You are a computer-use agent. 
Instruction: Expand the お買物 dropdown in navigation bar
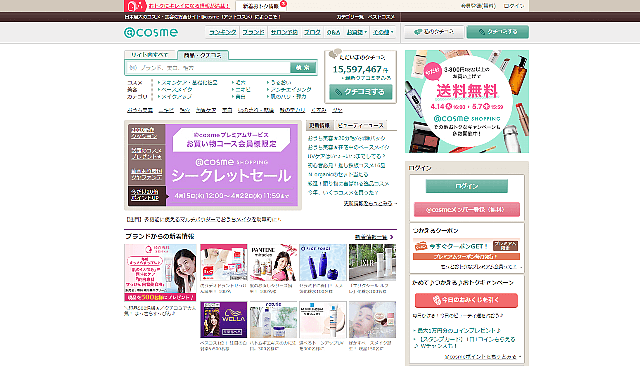356,32
